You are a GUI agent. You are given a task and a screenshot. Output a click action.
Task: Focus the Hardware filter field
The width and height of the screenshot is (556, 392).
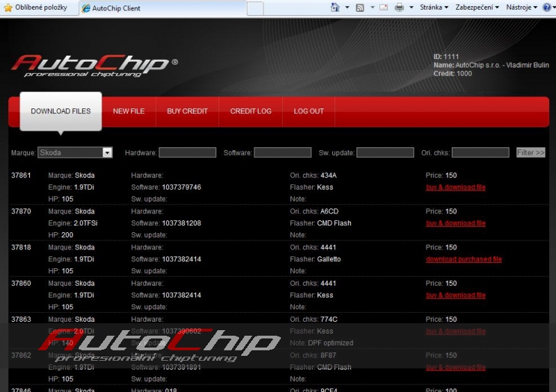187,152
